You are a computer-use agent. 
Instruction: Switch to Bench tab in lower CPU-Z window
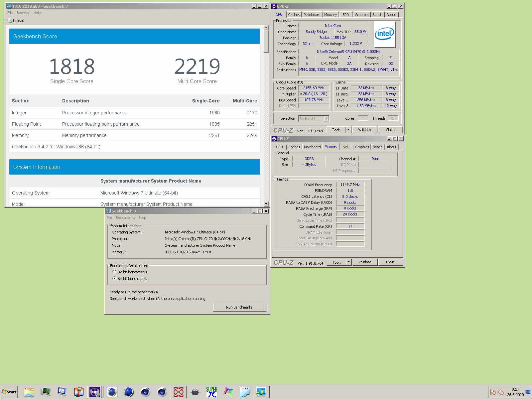coord(378,147)
